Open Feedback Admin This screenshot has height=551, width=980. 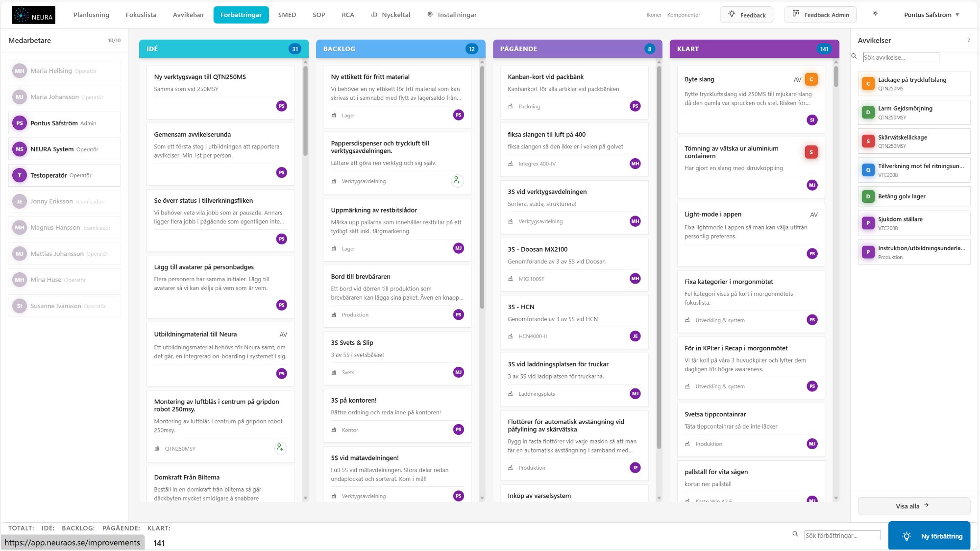(820, 14)
